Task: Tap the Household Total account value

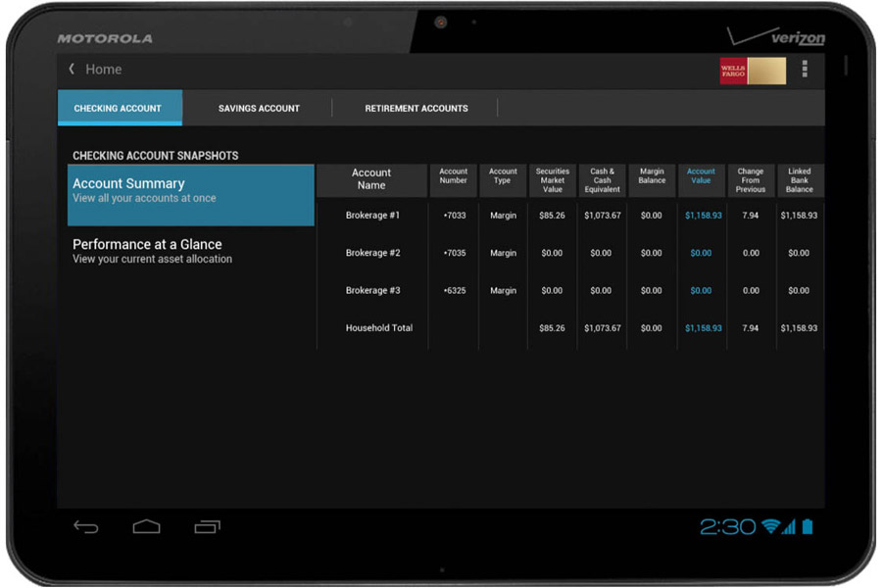Action: (x=701, y=328)
